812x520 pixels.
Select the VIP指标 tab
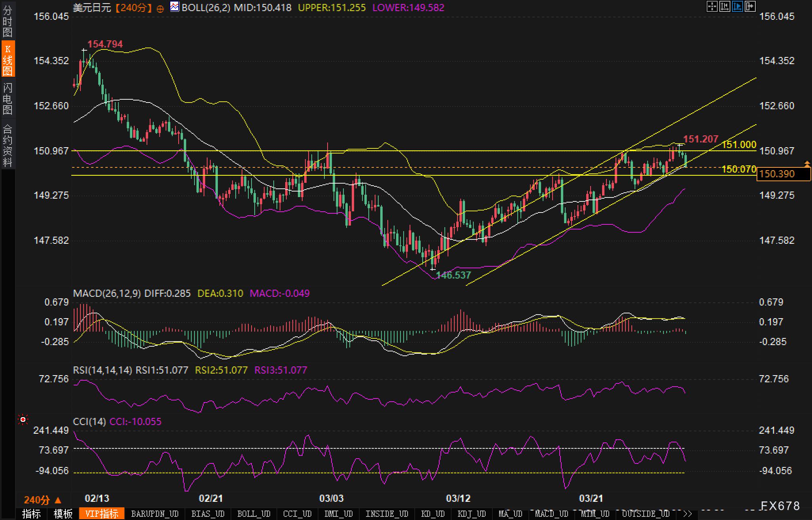tap(102, 514)
